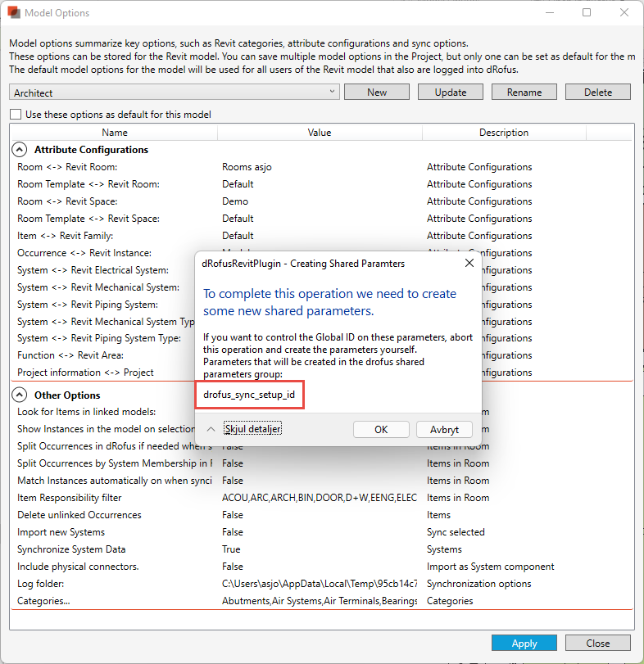Click the Description column header
This screenshot has width=644, height=664.
504,133
